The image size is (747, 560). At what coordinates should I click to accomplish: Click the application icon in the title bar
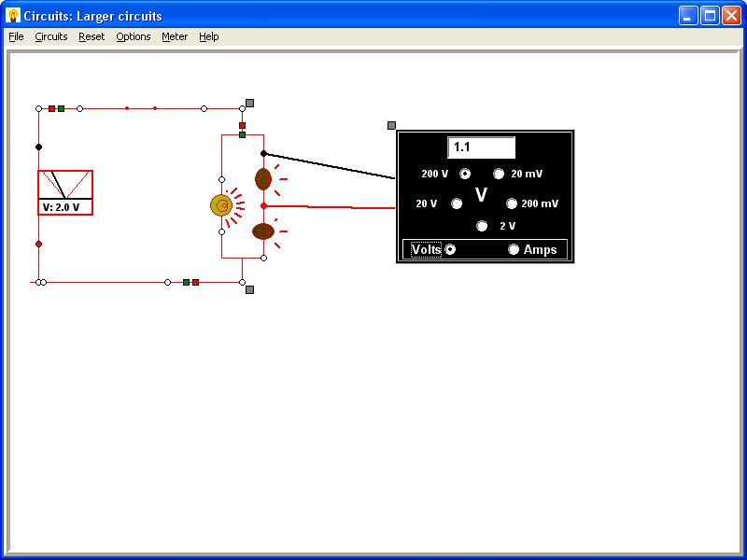(13, 15)
